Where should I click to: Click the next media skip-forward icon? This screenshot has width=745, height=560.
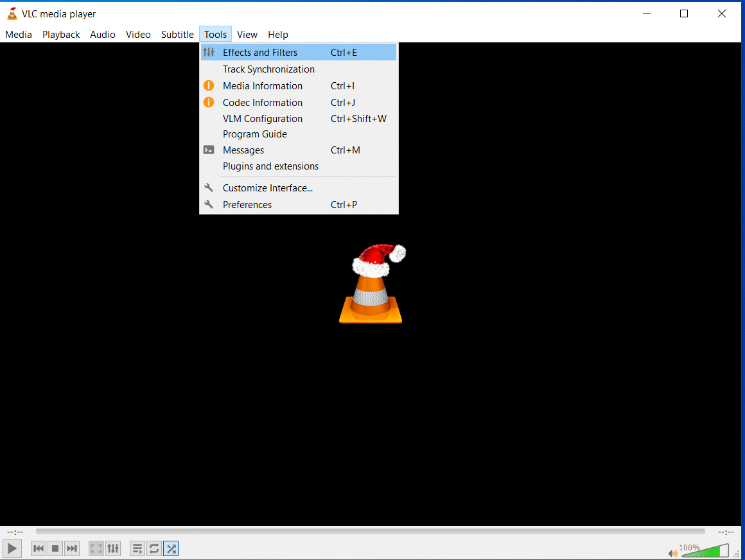coord(71,548)
